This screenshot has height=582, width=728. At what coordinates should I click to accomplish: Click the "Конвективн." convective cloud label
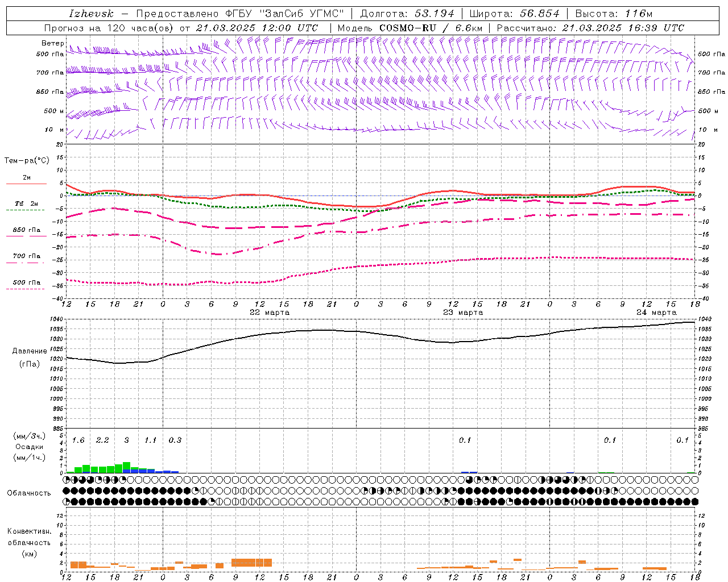pos(29,531)
